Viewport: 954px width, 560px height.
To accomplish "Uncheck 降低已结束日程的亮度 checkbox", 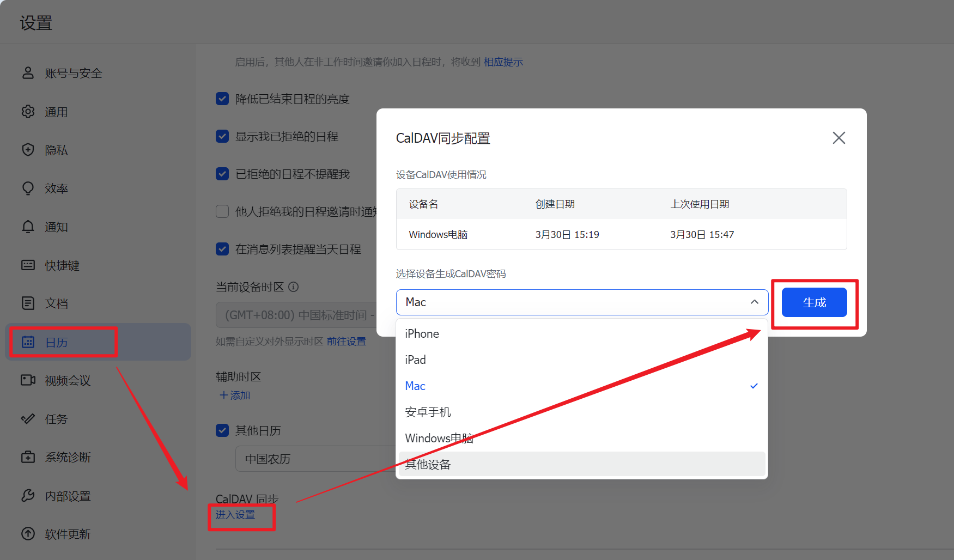I will pyautogui.click(x=222, y=99).
